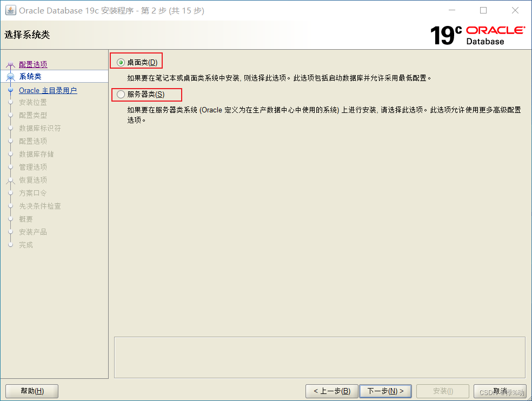Click the 概要 step
This screenshot has width=532, height=401.
pos(26,219)
